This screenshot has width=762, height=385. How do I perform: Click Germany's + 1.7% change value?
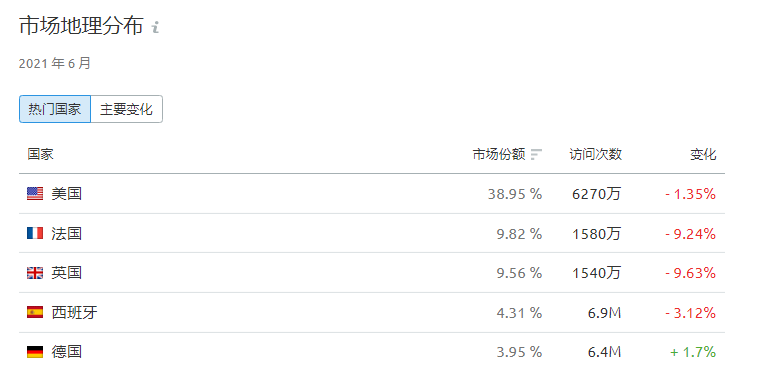[x=693, y=352]
